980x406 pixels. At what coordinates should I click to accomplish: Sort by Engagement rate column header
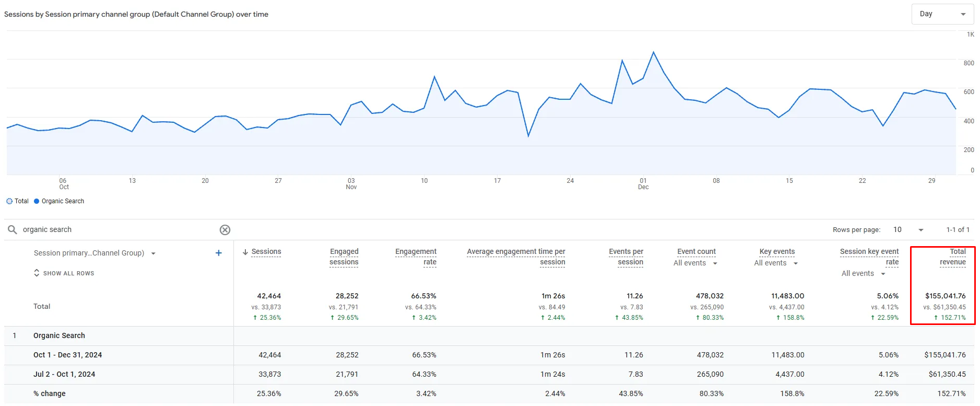pyautogui.click(x=416, y=257)
